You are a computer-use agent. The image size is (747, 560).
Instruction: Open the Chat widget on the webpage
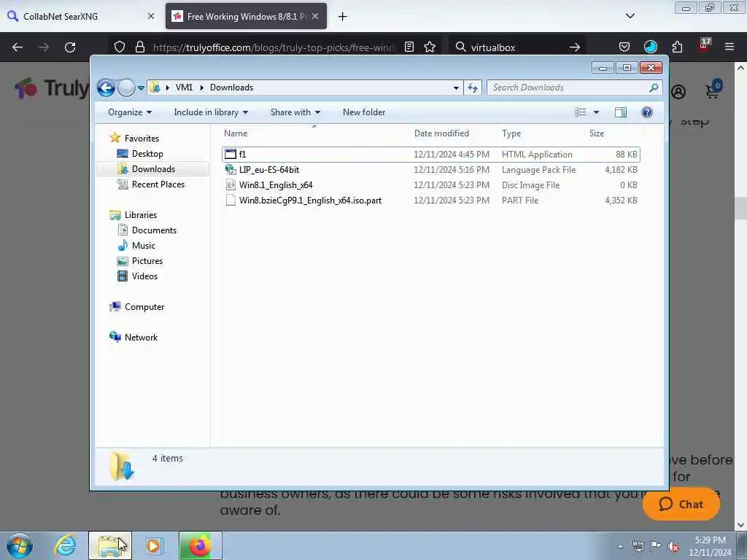coord(681,505)
